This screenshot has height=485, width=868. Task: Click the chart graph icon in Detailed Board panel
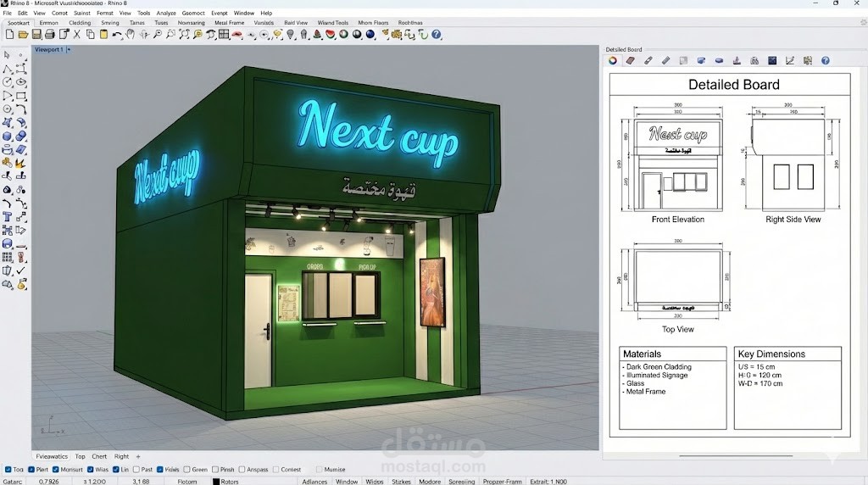pyautogui.click(x=790, y=61)
